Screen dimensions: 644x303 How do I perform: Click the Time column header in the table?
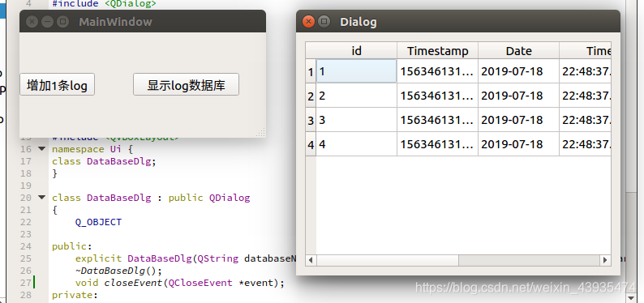(x=586, y=50)
